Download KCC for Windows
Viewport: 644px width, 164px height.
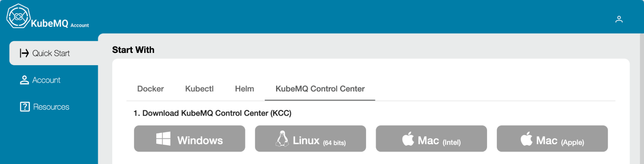pyautogui.click(x=200, y=140)
